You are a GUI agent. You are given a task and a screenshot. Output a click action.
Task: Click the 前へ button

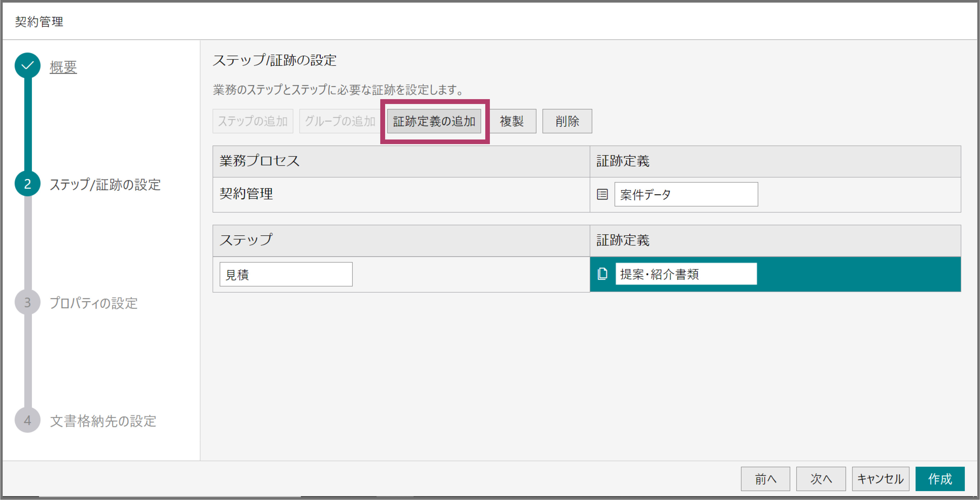click(765, 479)
